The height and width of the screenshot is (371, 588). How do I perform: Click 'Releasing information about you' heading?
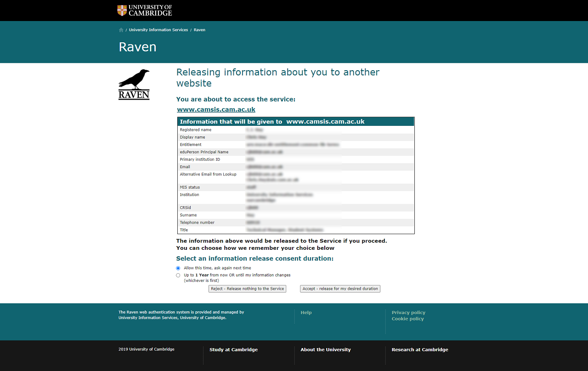click(x=278, y=78)
